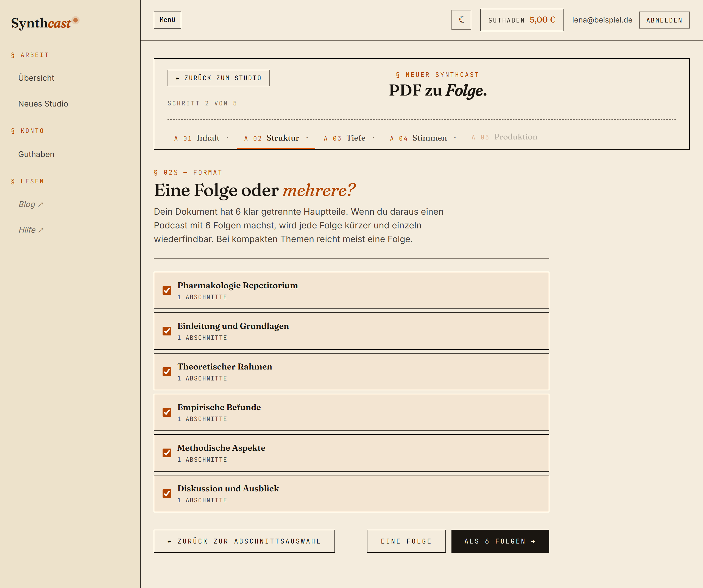Click the Synthcast logo

pyautogui.click(x=45, y=23)
